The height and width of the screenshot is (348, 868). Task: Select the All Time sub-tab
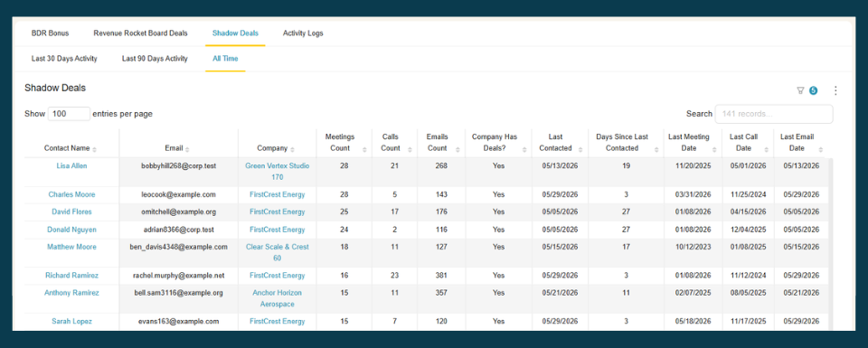click(225, 59)
